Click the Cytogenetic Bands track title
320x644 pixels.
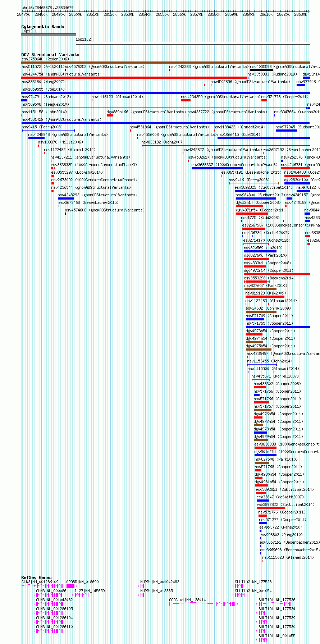pos(43,27)
